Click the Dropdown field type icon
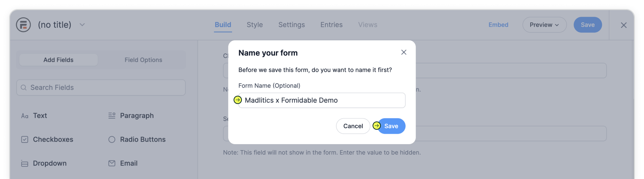 coord(25,164)
